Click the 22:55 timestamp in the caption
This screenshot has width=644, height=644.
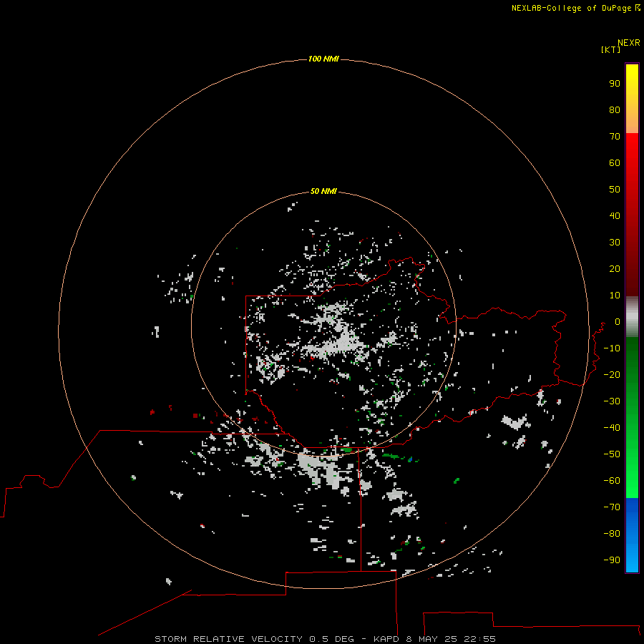[x=479, y=639]
